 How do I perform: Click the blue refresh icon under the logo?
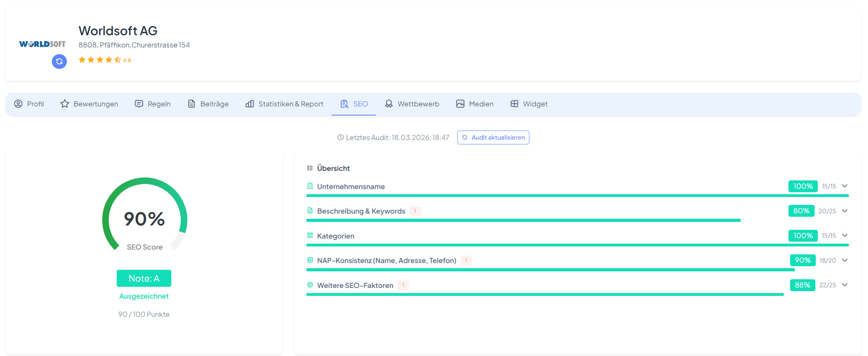point(59,61)
